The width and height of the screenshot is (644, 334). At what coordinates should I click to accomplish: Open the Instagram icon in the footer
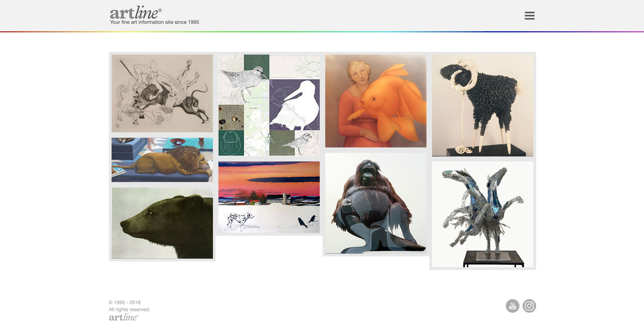coord(529,306)
